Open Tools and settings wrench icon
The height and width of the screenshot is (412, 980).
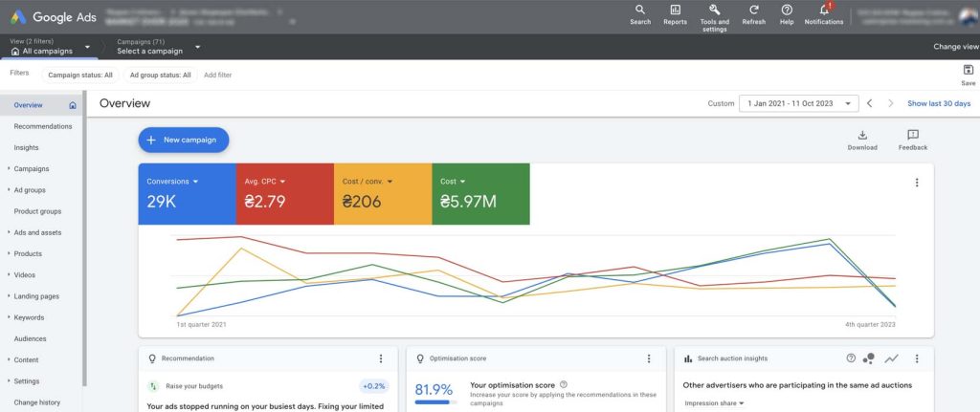point(714,11)
